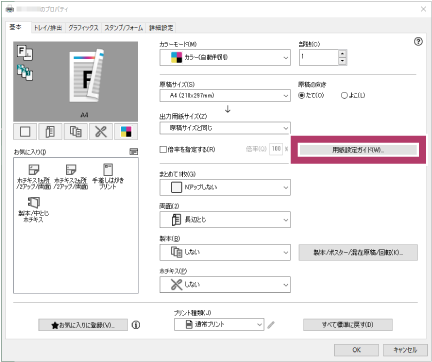Switch to トレイ/排出 tab
This screenshot has width=432, height=362.
point(48,28)
